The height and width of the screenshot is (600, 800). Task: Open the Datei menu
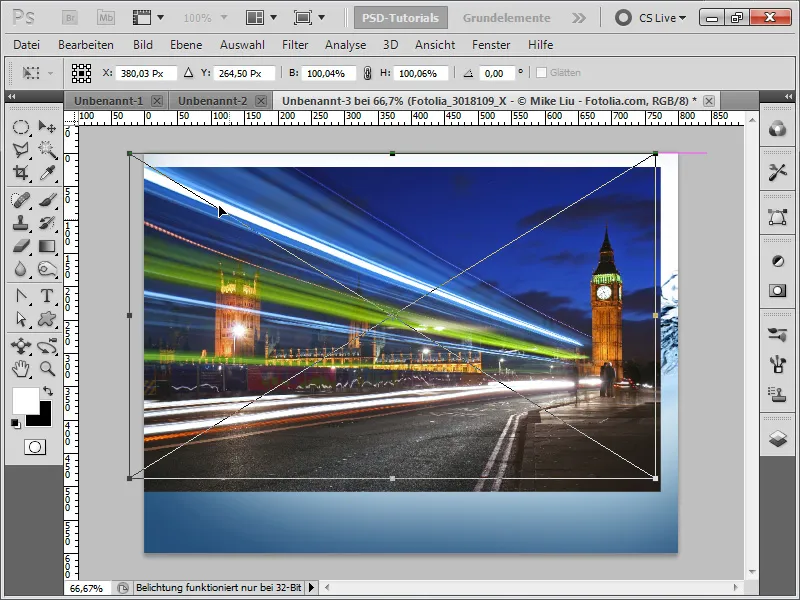[x=27, y=45]
